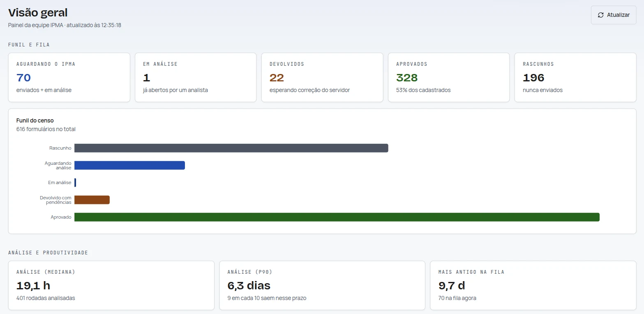Select the blue Aguardando análise bar in the chart

(129, 165)
